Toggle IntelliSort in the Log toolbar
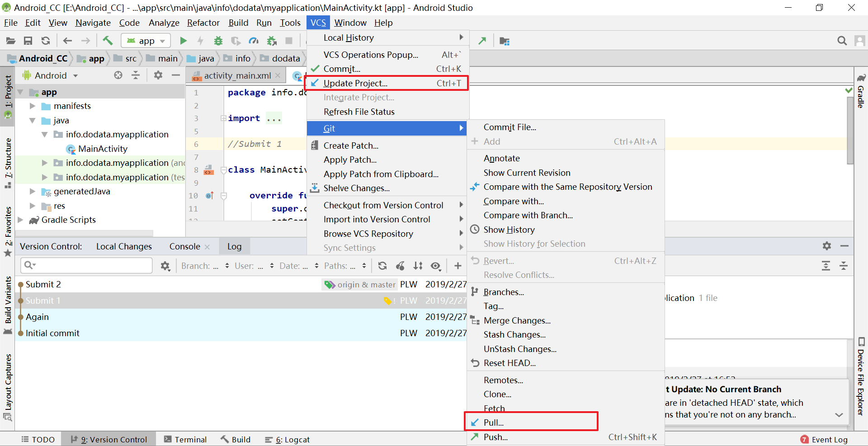Viewport: 868px width, 446px height. [418, 266]
